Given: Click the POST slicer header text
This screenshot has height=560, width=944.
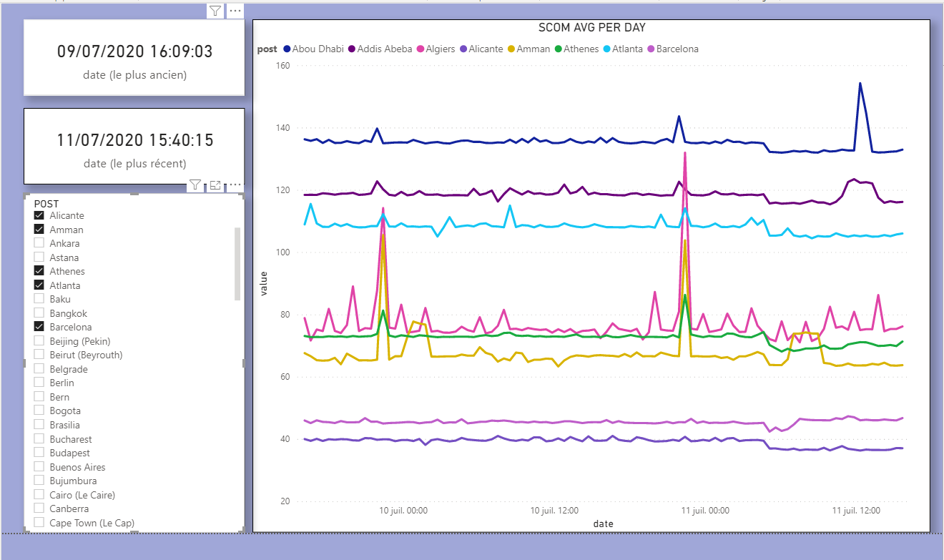Looking at the screenshot, I should point(46,203).
